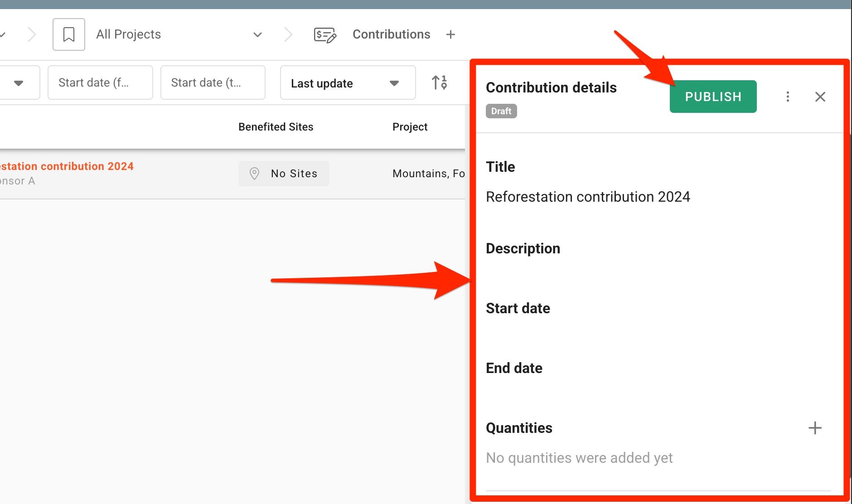852x504 pixels.
Task: Add a new contribution with the plus icon
Action: point(450,34)
